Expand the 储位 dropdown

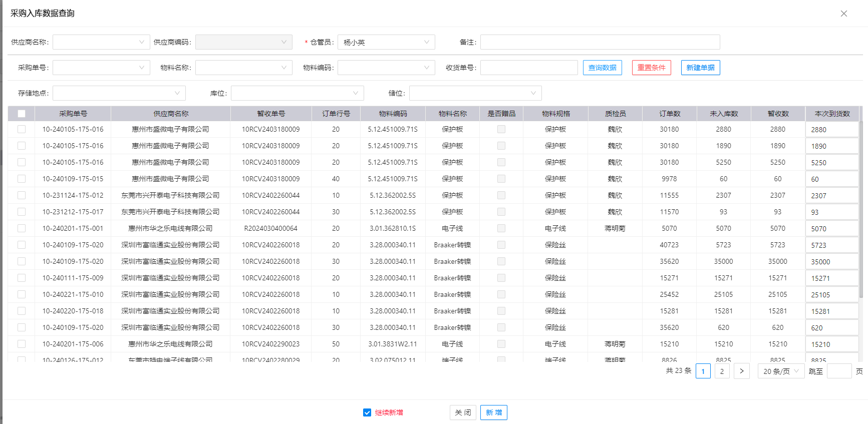[475, 93]
